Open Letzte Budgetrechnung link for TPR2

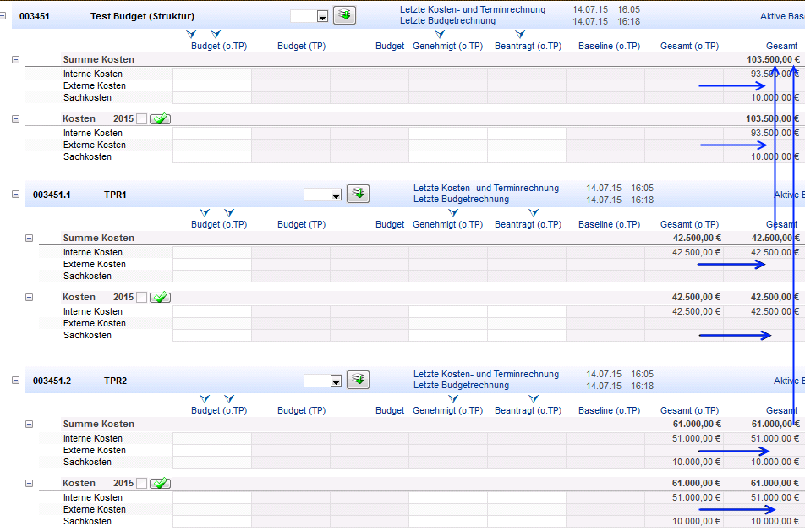pos(461,386)
